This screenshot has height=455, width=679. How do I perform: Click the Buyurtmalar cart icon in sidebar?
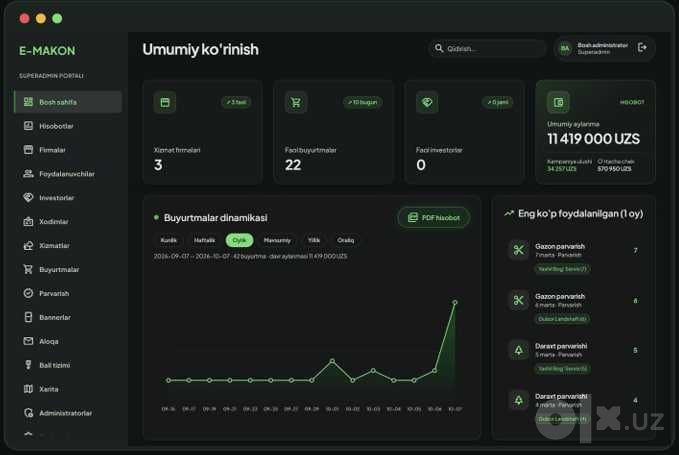28,269
